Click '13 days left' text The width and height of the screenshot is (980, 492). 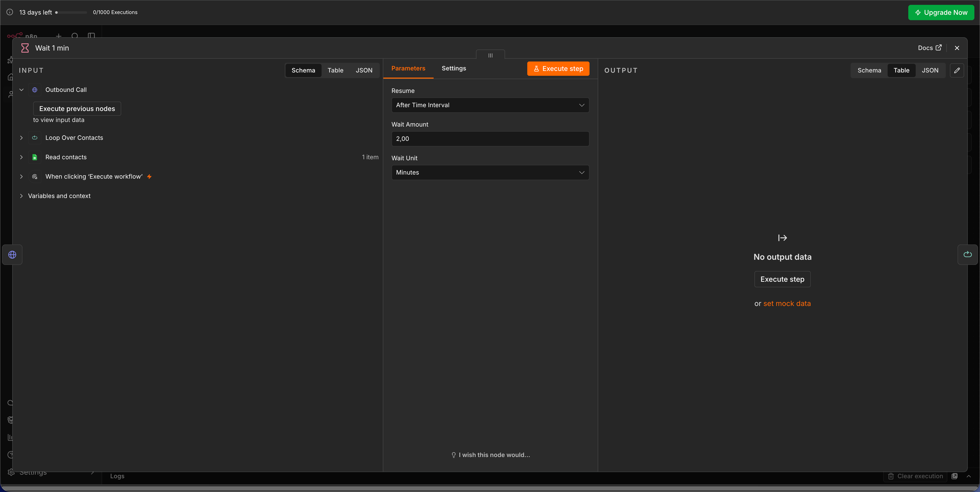tap(35, 13)
